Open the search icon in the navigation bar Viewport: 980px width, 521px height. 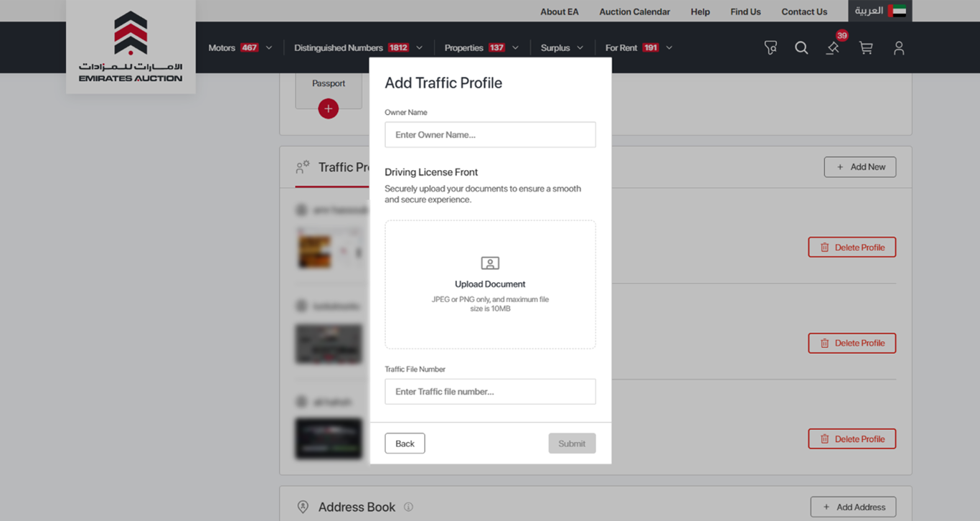click(x=801, y=47)
